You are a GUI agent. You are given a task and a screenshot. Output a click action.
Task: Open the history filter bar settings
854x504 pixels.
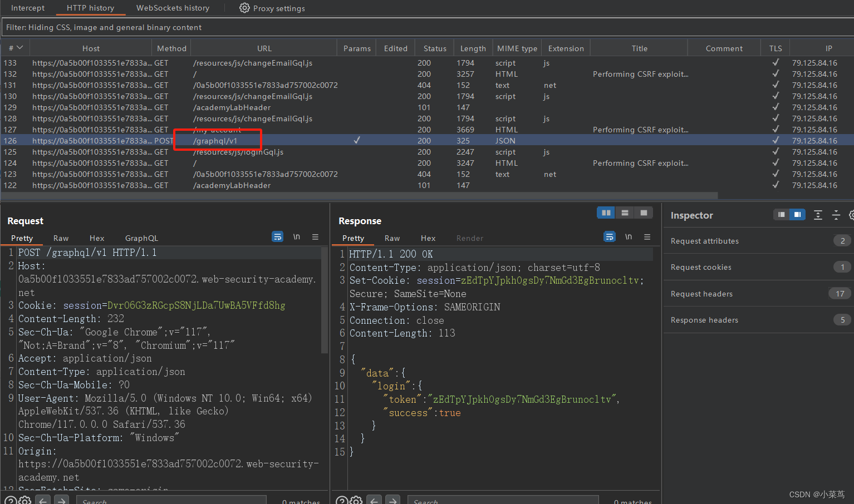(427, 27)
